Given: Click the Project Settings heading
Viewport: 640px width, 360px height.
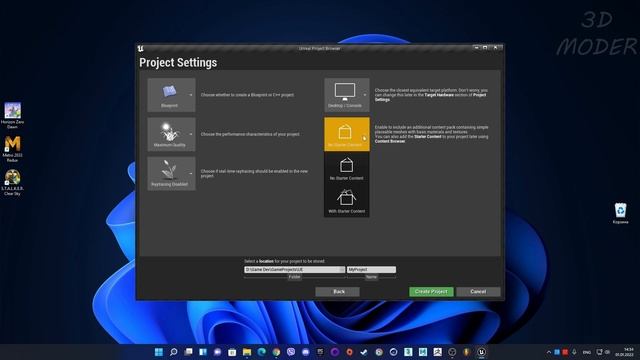Looking at the screenshot, I should coord(178,62).
